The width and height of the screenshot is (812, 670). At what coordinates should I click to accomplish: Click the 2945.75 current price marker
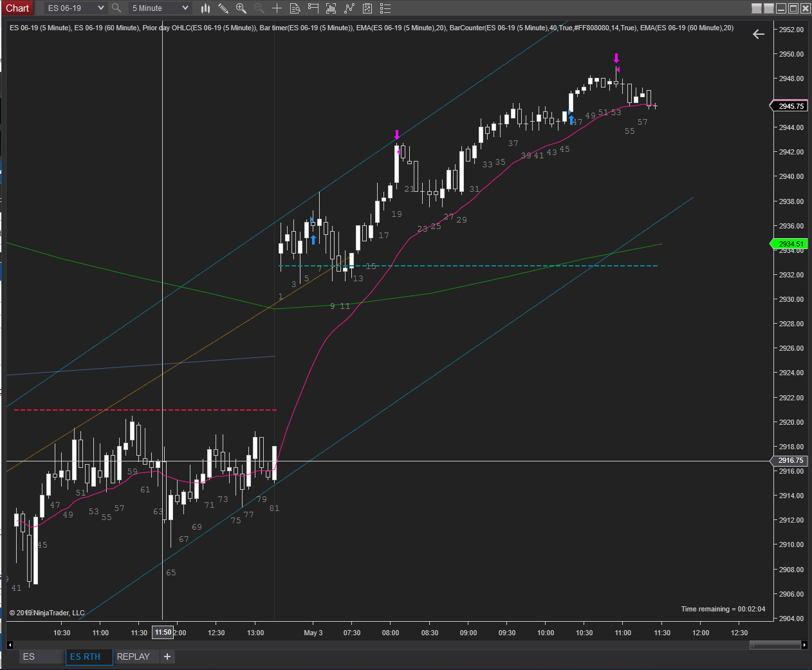pyautogui.click(x=790, y=106)
